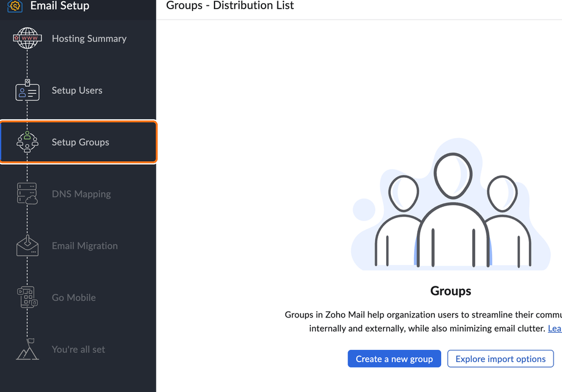The height and width of the screenshot is (392, 562).
Task: Click the bold Groups heading under the illustration
Action: click(x=451, y=291)
